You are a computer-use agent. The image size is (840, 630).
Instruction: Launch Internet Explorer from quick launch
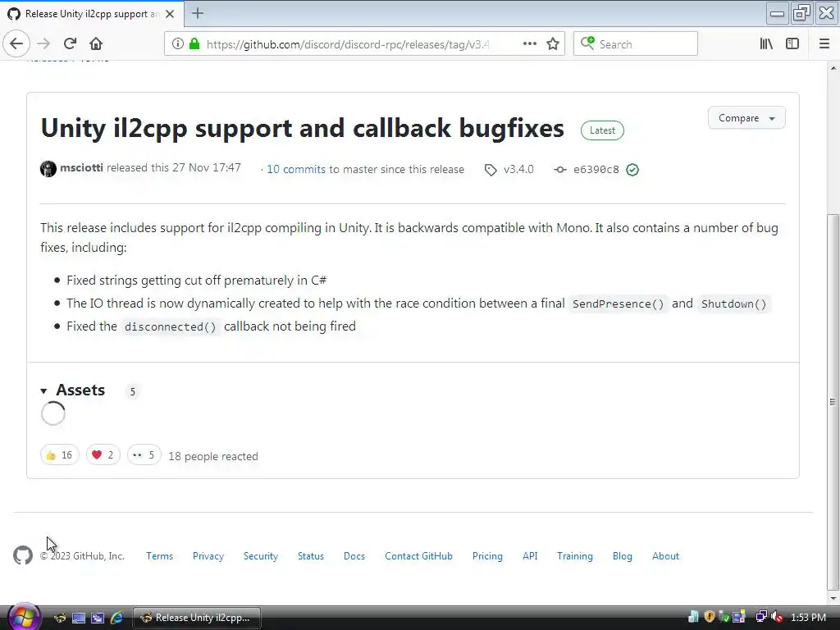click(116, 618)
